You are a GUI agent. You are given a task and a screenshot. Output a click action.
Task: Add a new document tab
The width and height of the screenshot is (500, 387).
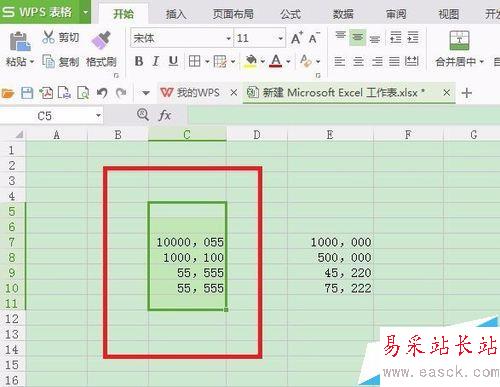click(467, 93)
